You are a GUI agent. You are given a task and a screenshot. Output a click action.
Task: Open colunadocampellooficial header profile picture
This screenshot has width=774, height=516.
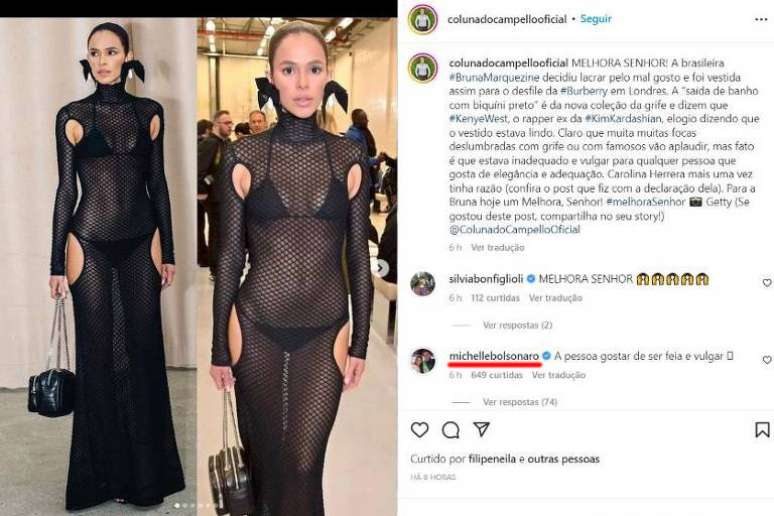coord(423,19)
